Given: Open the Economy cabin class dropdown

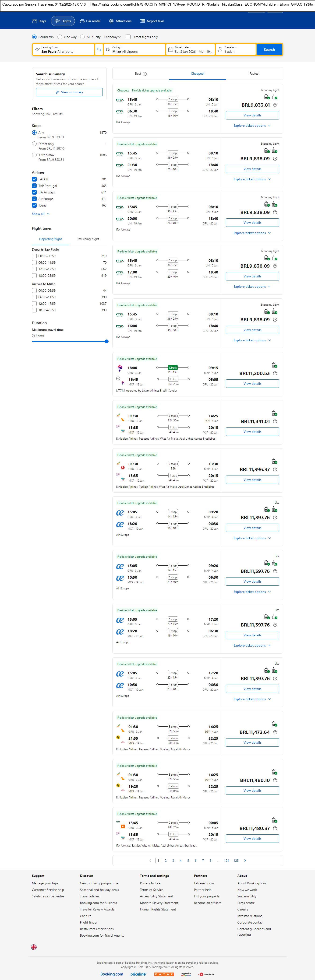Looking at the screenshot, I should [112, 37].
